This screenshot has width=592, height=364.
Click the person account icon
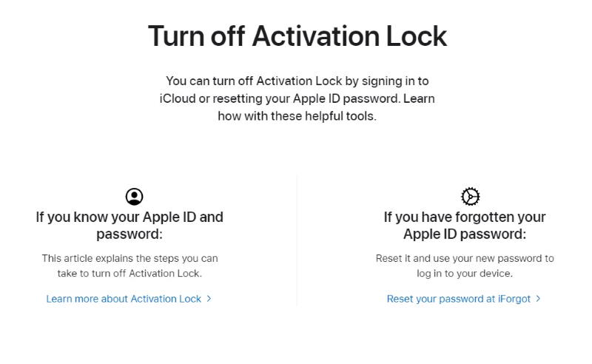click(134, 196)
